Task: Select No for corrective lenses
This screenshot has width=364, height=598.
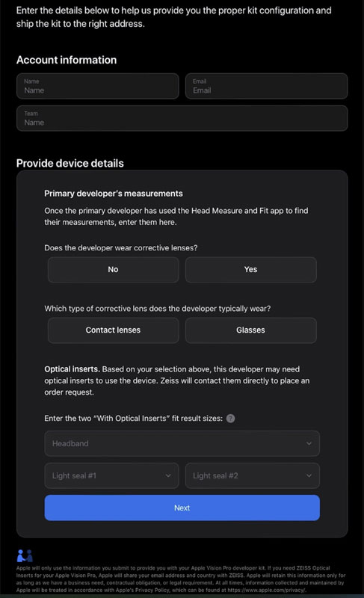Action: (x=113, y=270)
